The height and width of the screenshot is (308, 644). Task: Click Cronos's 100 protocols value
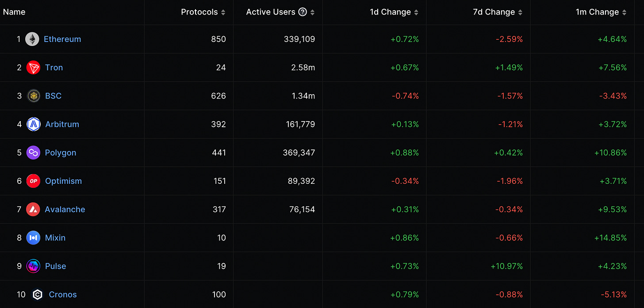click(219, 294)
